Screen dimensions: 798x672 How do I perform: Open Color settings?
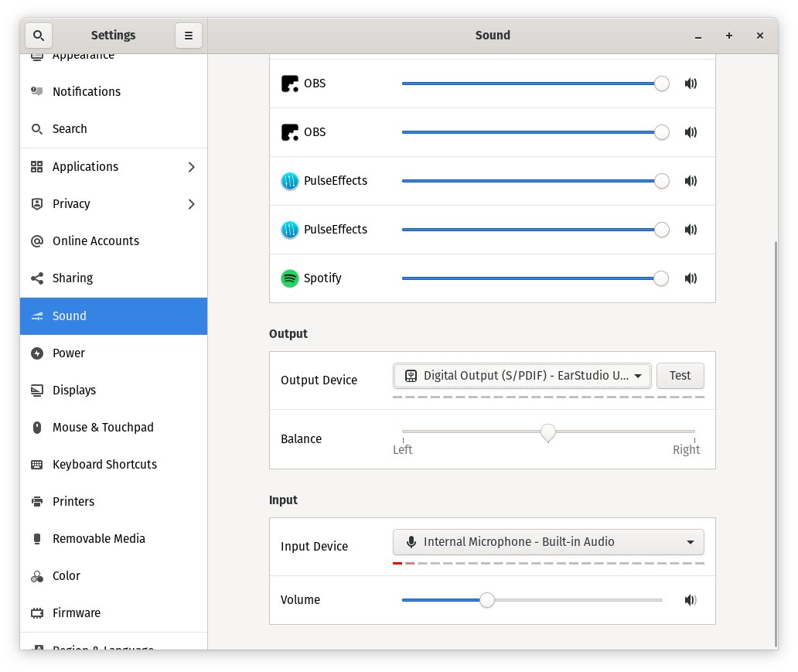(114, 576)
